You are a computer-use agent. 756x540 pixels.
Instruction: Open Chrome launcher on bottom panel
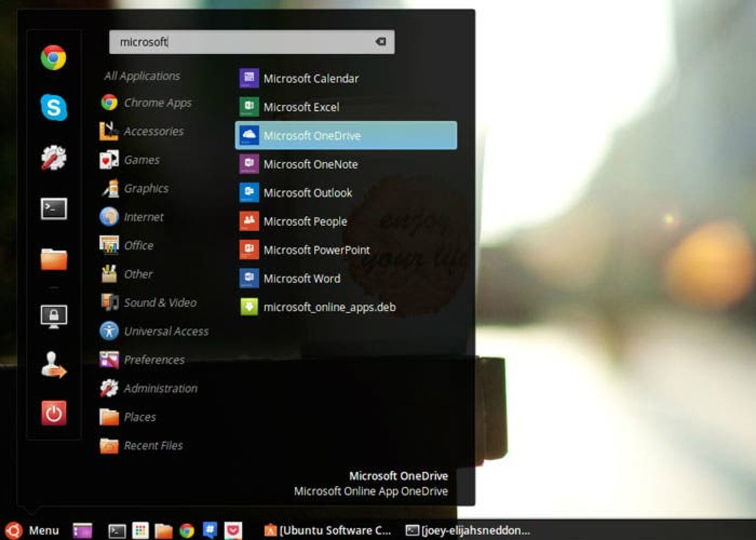(x=186, y=531)
